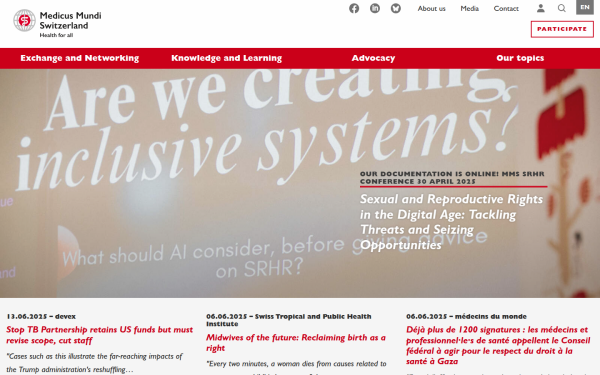This screenshot has width=600, height=375.
Task: Click the Medicus Mundi Switzerland globe logo
Action: click(x=24, y=20)
